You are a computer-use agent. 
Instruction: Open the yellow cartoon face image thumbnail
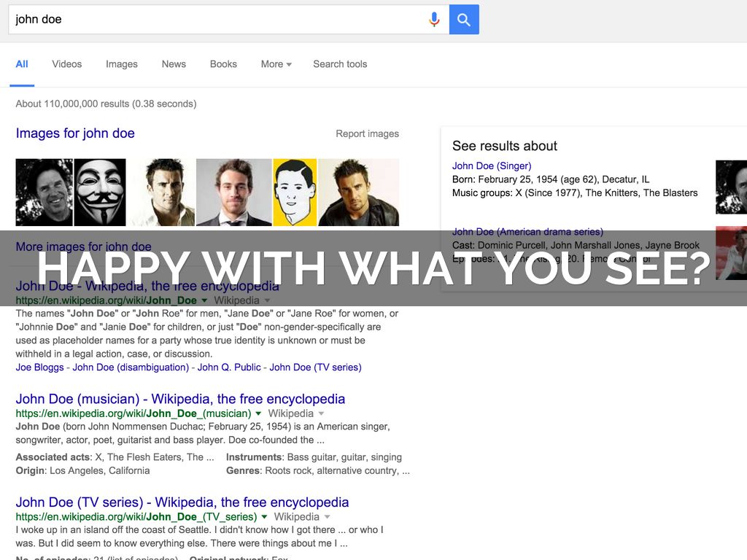(295, 192)
